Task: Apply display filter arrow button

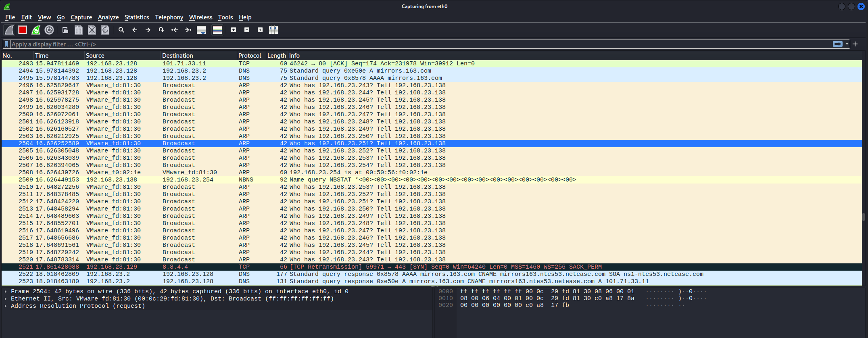Action: pyautogui.click(x=838, y=44)
